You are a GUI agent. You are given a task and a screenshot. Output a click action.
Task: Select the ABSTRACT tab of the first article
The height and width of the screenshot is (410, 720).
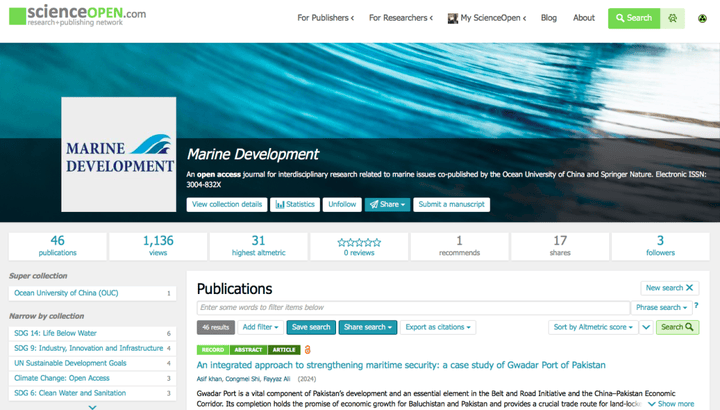click(248, 350)
